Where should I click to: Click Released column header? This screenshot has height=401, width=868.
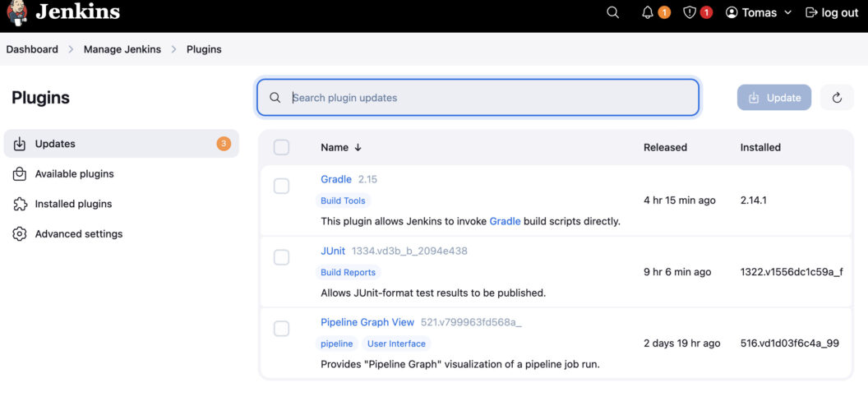(x=665, y=147)
